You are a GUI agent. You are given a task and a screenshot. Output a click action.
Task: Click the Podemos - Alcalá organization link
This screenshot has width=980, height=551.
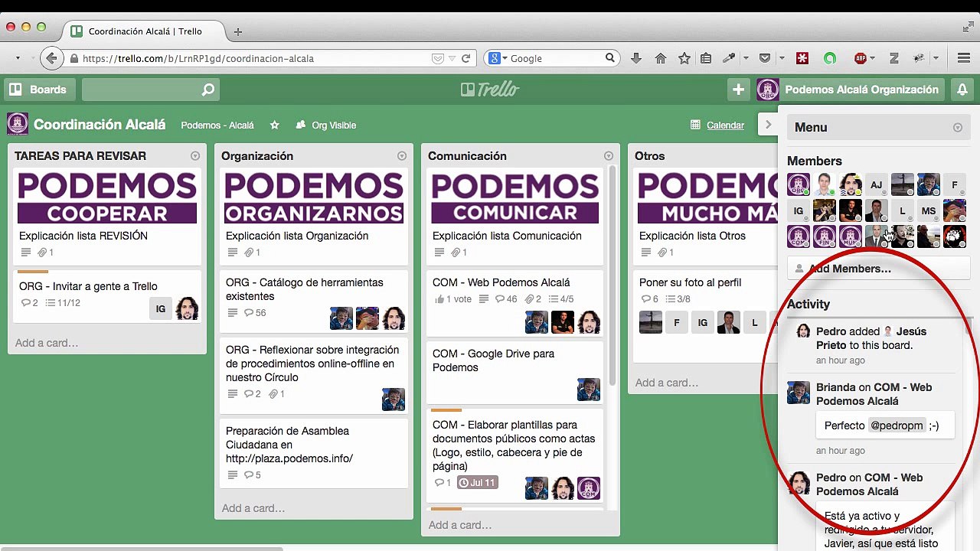(x=217, y=126)
